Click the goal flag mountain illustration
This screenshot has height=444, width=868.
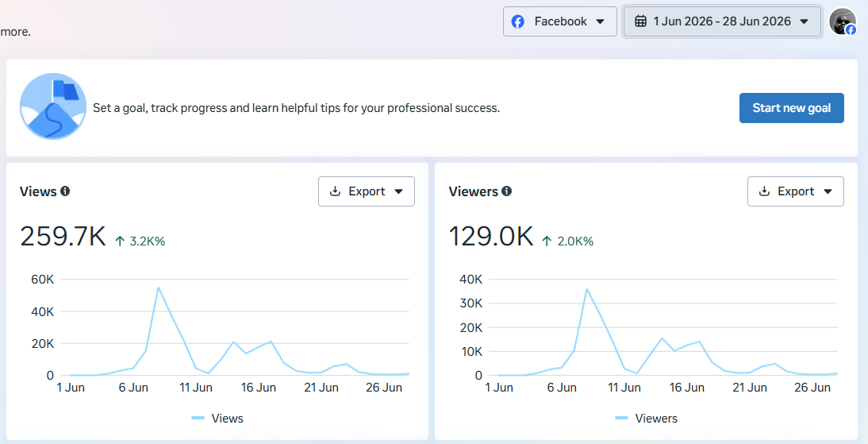(x=53, y=106)
